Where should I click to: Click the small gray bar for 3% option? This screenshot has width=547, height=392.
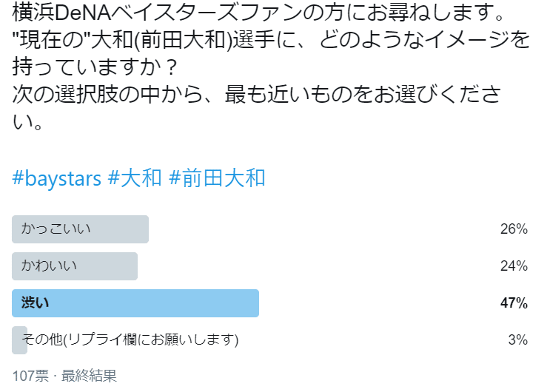pos(19,339)
